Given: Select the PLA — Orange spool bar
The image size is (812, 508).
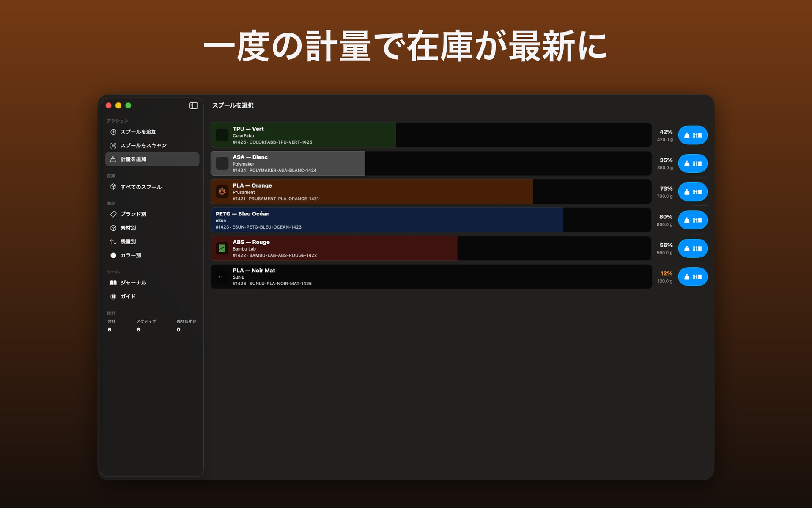Looking at the screenshot, I should (x=431, y=192).
